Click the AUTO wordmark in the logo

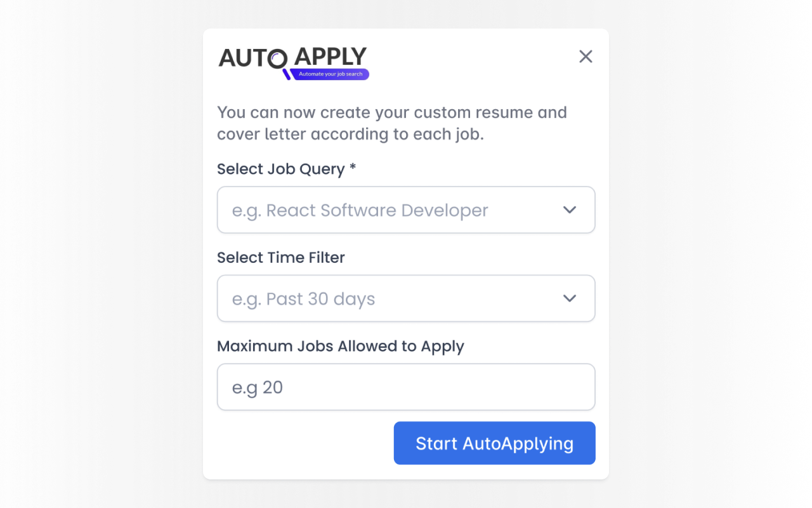tap(247, 57)
